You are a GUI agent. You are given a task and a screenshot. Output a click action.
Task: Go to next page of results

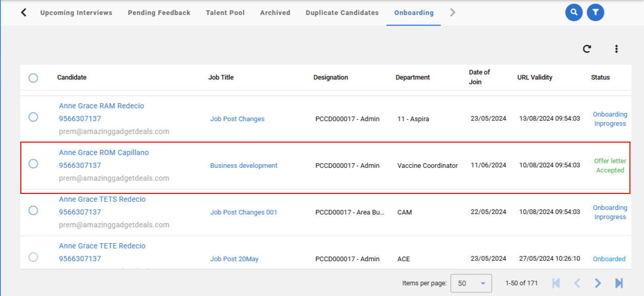click(x=598, y=283)
